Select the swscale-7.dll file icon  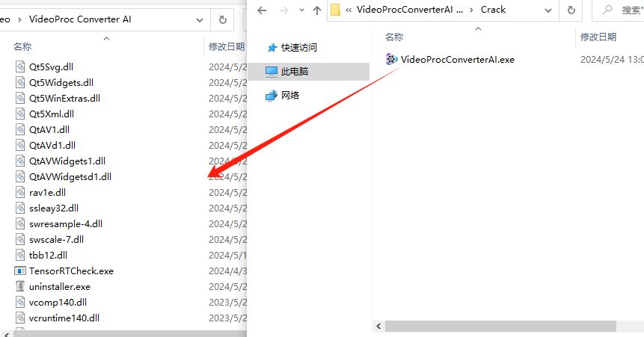20,239
